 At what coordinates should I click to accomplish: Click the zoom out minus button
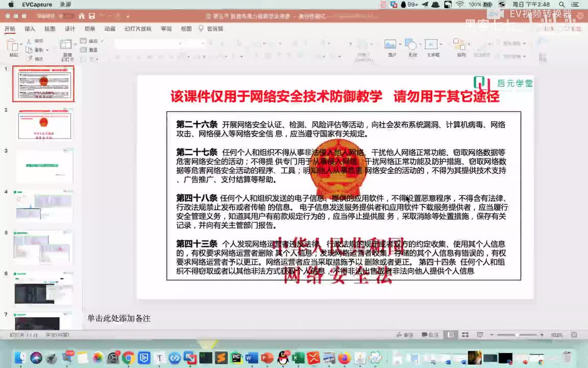pos(492,335)
